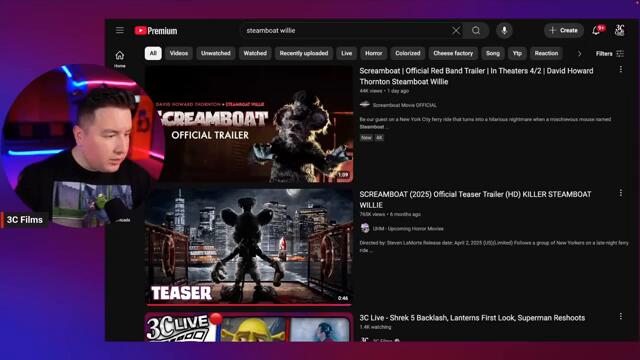The image size is (640, 360).
Task: Open the hamburger guide menu
Action: coord(120,31)
